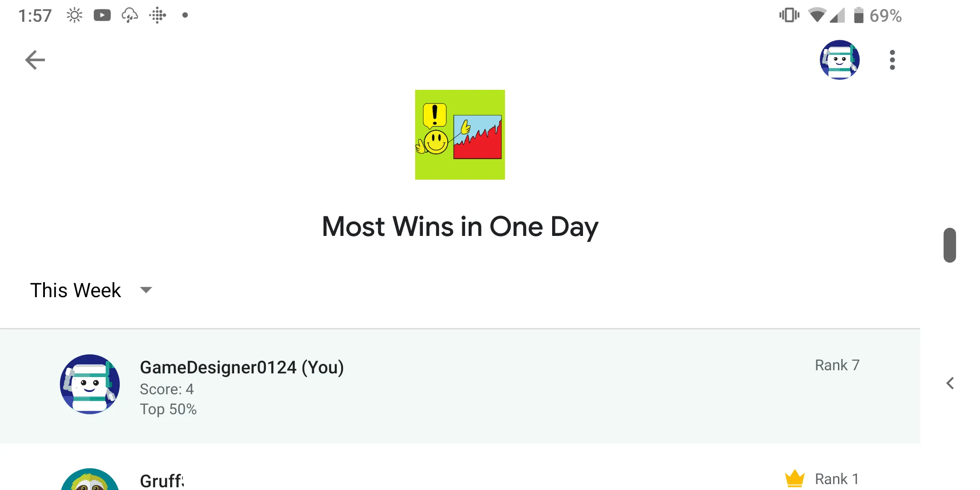Click the leaderboard achievement icon
Screen dimensions: 980x490
click(x=460, y=134)
